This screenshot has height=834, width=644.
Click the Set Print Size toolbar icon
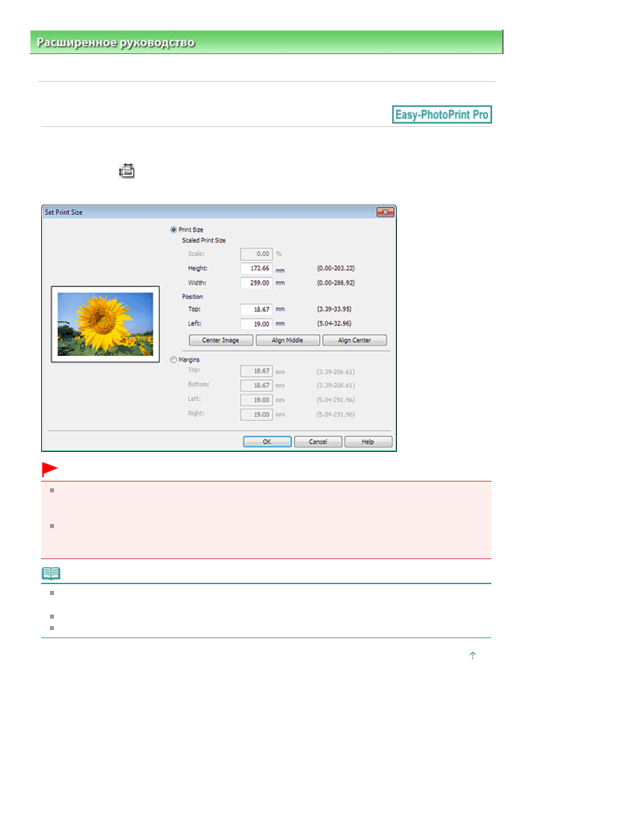point(127,171)
